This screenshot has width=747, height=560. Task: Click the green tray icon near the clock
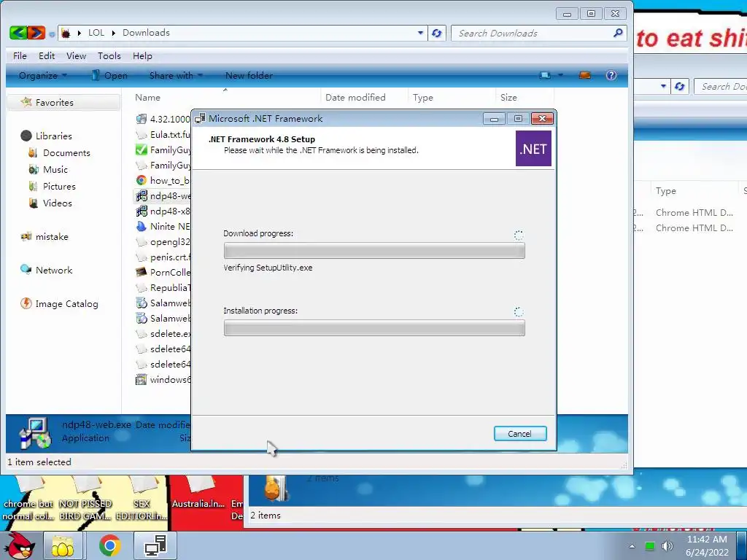[x=649, y=546]
